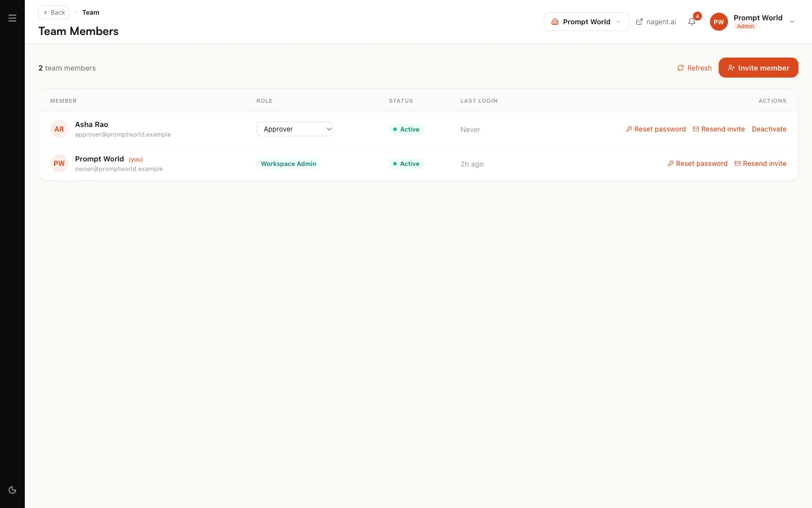This screenshot has width=812, height=508.
Task: Click the PW avatar in the Prompt World row
Action: point(59,164)
